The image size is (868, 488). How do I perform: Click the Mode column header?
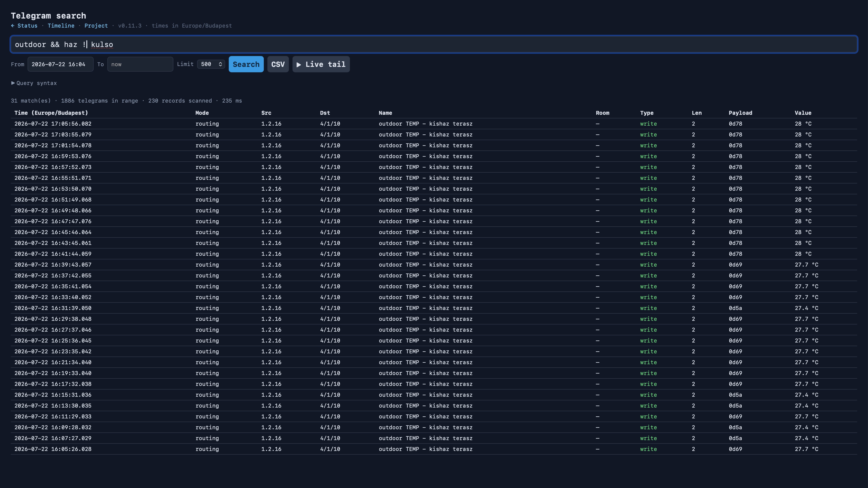pyautogui.click(x=202, y=113)
